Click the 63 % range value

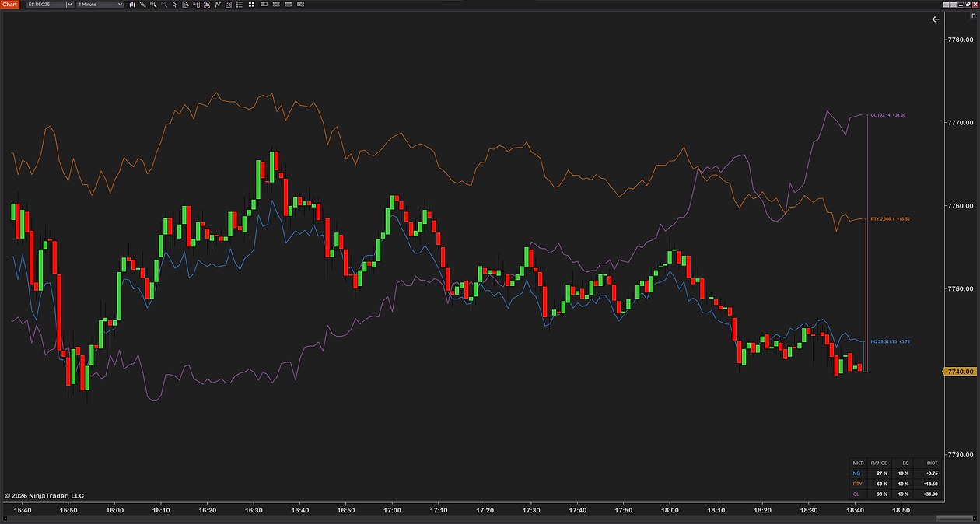click(x=882, y=484)
